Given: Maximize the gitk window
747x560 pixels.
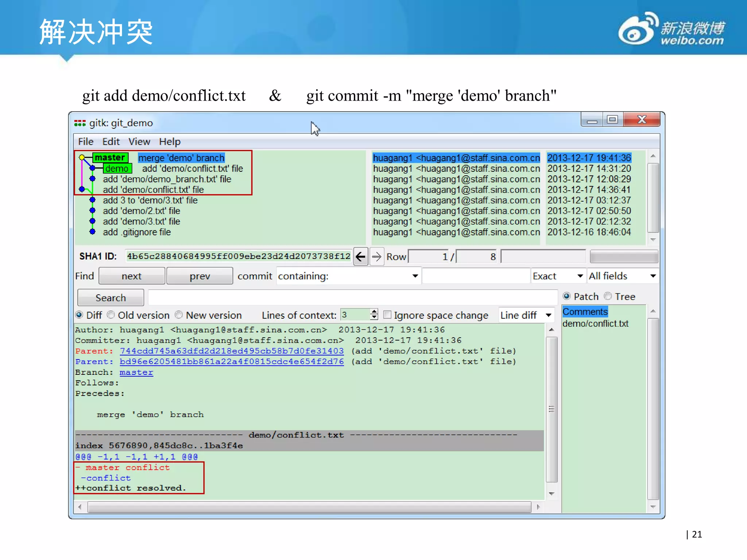Looking at the screenshot, I should [x=613, y=120].
